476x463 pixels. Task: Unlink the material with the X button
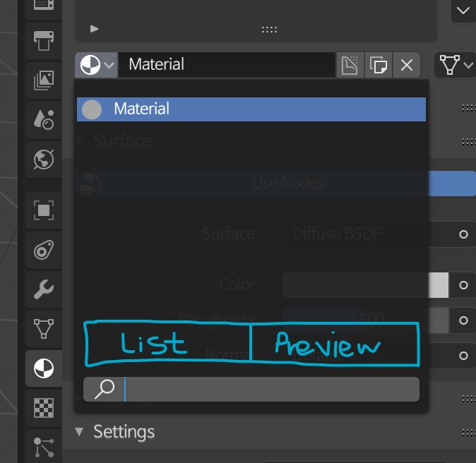407,65
